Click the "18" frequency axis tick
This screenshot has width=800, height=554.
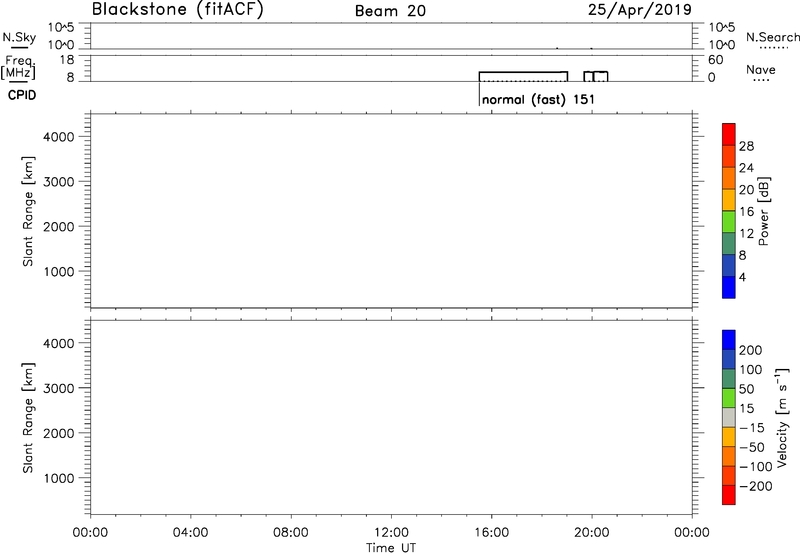[x=67, y=60]
